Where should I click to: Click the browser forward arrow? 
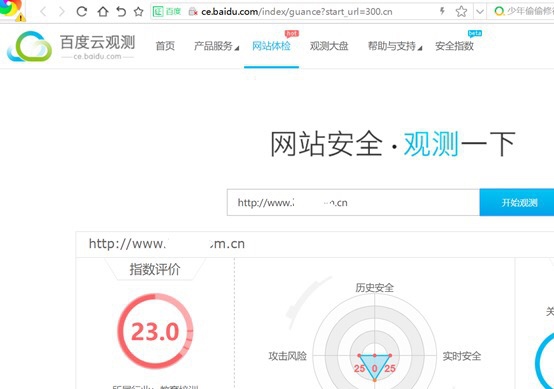click(x=62, y=12)
